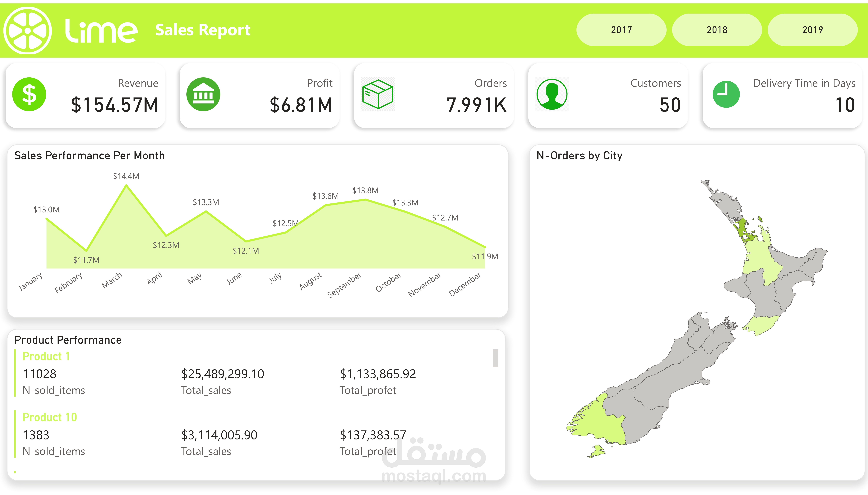Click the Customers person avatar icon
Screen dimensions: 868x495
pos(552,94)
